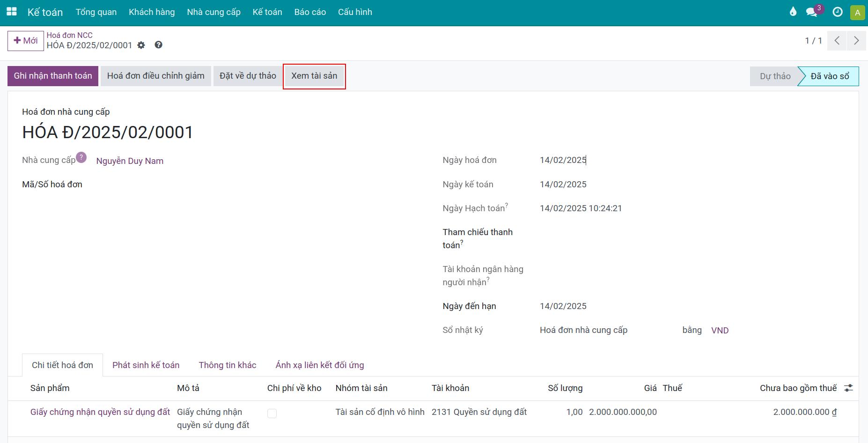Go to the next record arrow
The width and height of the screenshot is (868, 443).
click(x=856, y=41)
